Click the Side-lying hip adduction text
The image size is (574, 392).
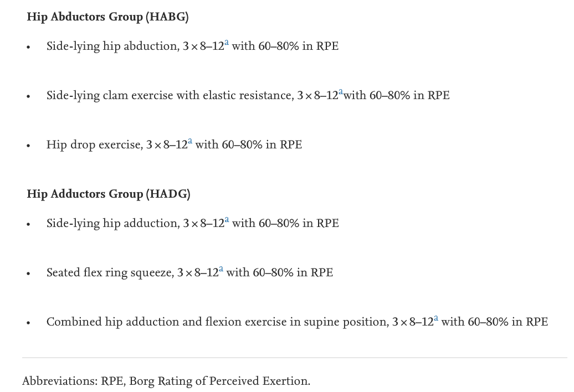pos(113,224)
